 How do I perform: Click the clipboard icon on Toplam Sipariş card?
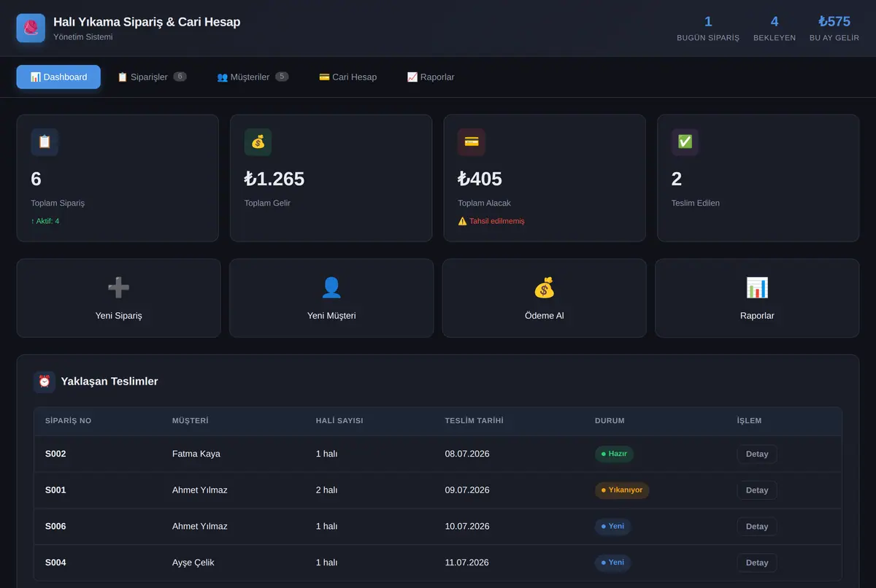[x=45, y=142]
